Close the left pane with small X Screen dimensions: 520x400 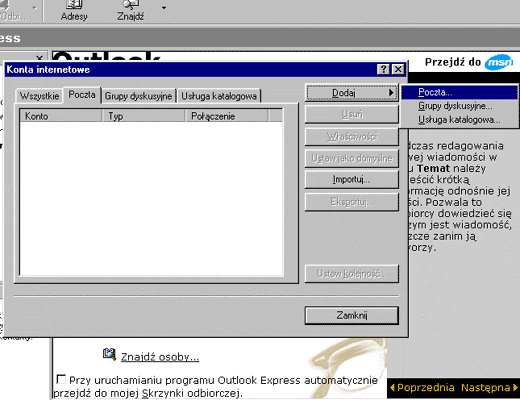39,58
